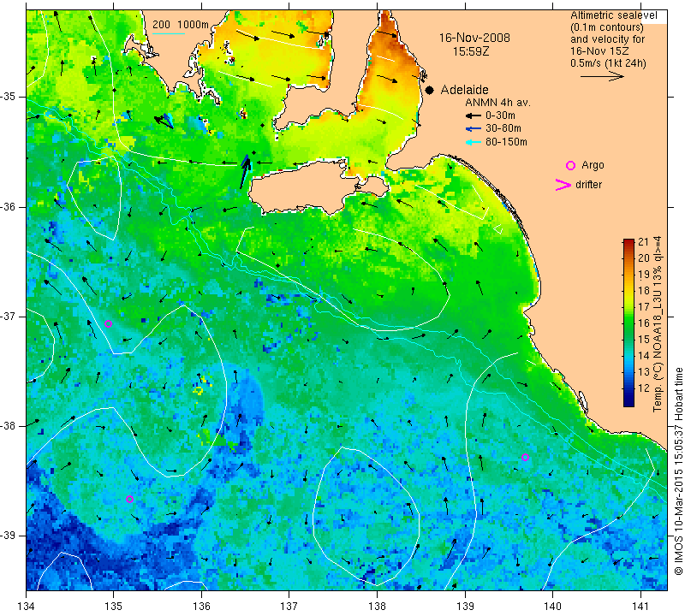Screen dimensions: 685x616
Task: Click the black 0-30m legend arrow
Action: click(x=474, y=115)
